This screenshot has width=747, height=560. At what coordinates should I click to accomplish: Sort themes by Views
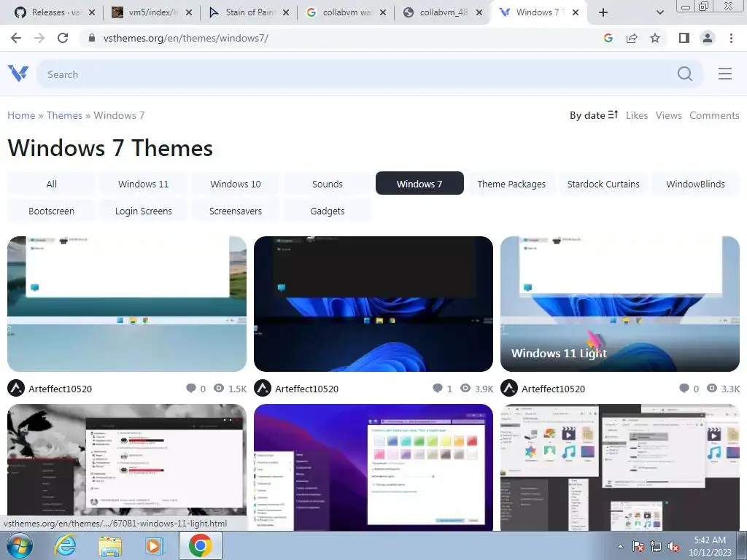668,115
